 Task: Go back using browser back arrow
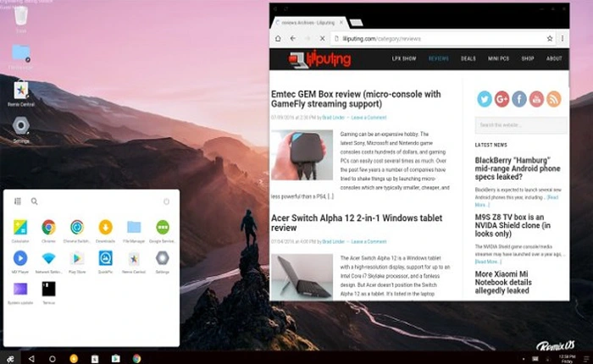pos(293,39)
